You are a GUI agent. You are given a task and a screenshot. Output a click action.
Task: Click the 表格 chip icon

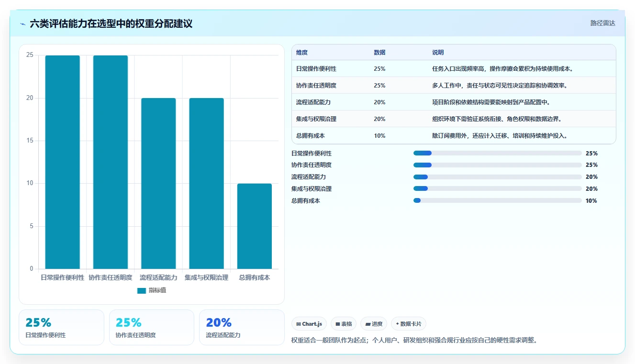coord(338,324)
